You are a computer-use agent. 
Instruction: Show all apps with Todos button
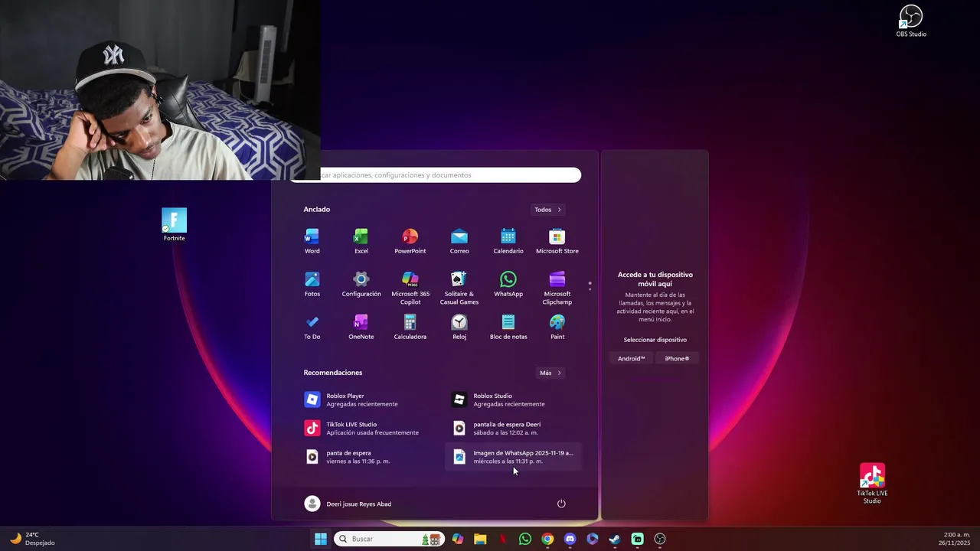[548, 210]
